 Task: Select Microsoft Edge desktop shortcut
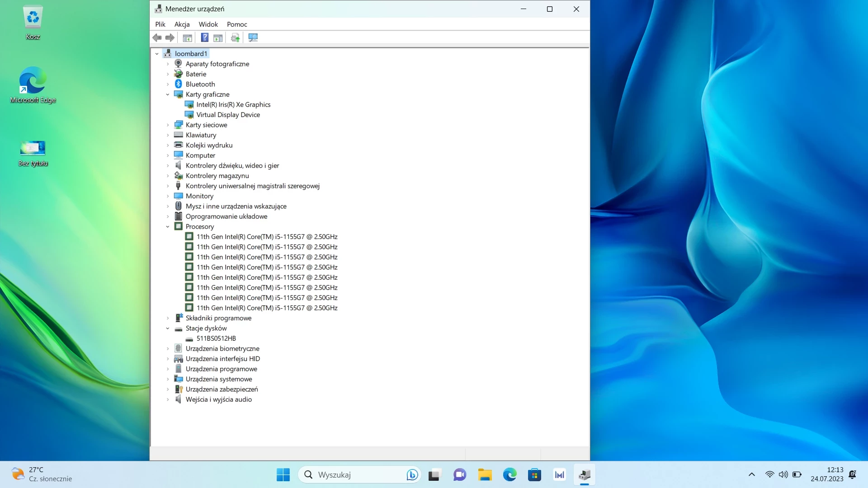(33, 85)
